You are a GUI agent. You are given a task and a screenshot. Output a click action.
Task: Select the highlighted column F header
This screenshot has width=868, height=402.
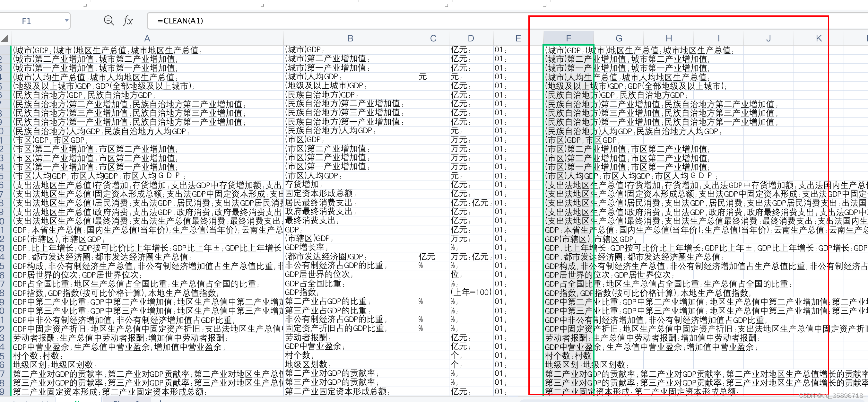coord(568,39)
